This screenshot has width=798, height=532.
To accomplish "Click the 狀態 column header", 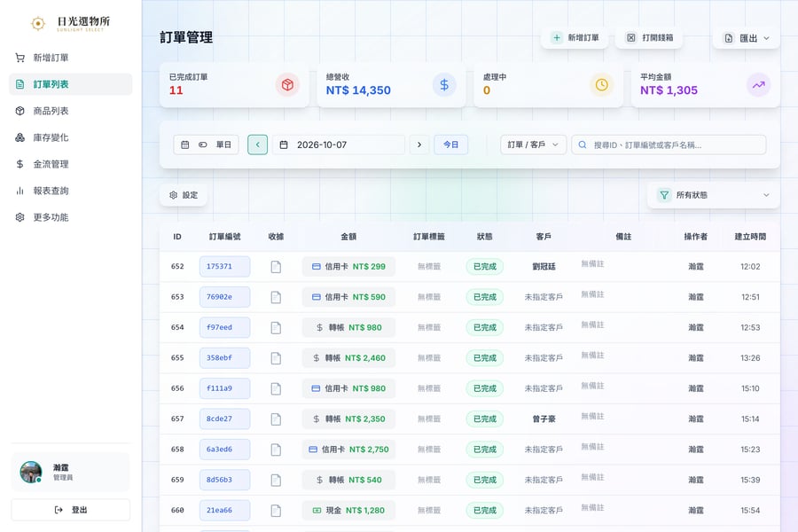I will pos(484,237).
